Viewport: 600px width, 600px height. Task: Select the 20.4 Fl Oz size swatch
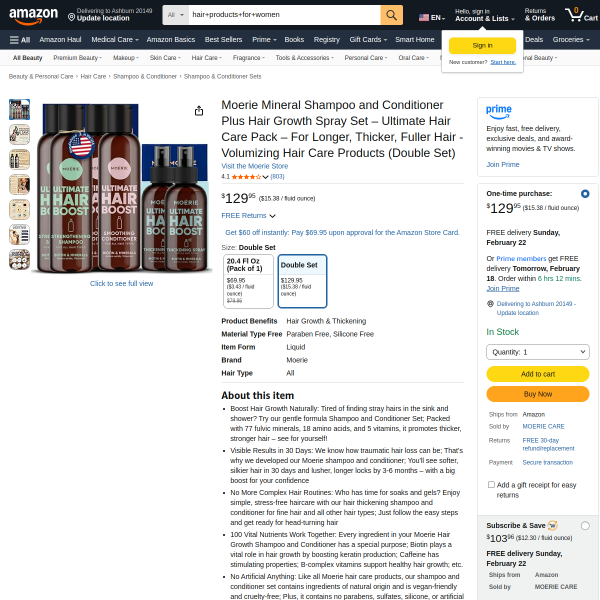[x=248, y=281]
